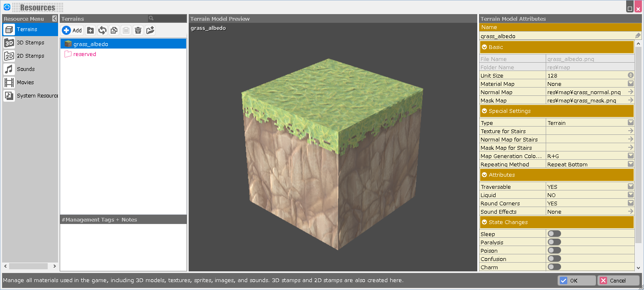
Task: Open the Traversable YES dropdown
Action: pyautogui.click(x=630, y=187)
